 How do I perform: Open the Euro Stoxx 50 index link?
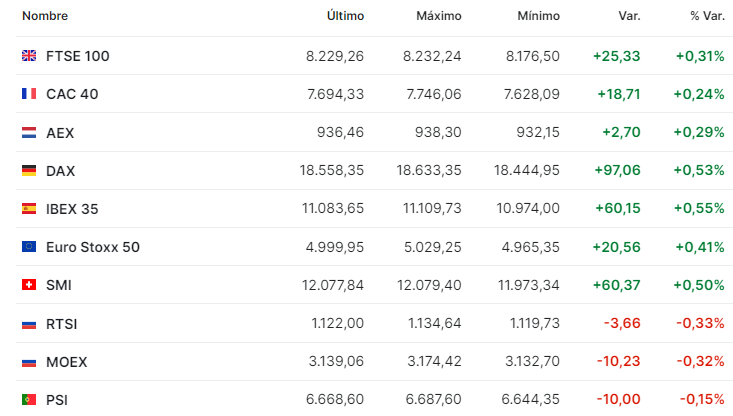click(93, 247)
